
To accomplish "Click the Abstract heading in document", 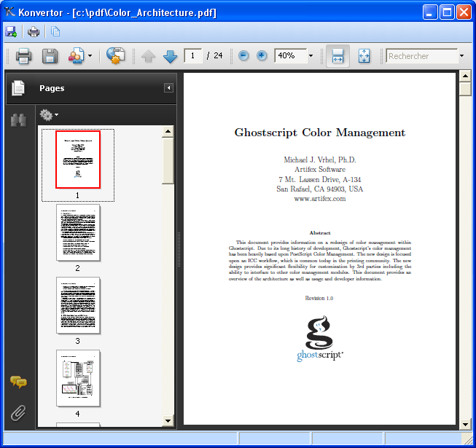I will click(x=320, y=233).
